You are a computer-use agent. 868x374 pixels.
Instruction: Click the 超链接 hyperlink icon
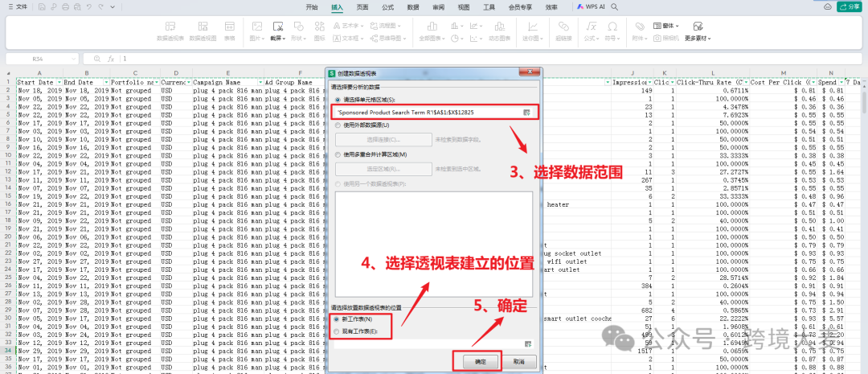coord(563,26)
